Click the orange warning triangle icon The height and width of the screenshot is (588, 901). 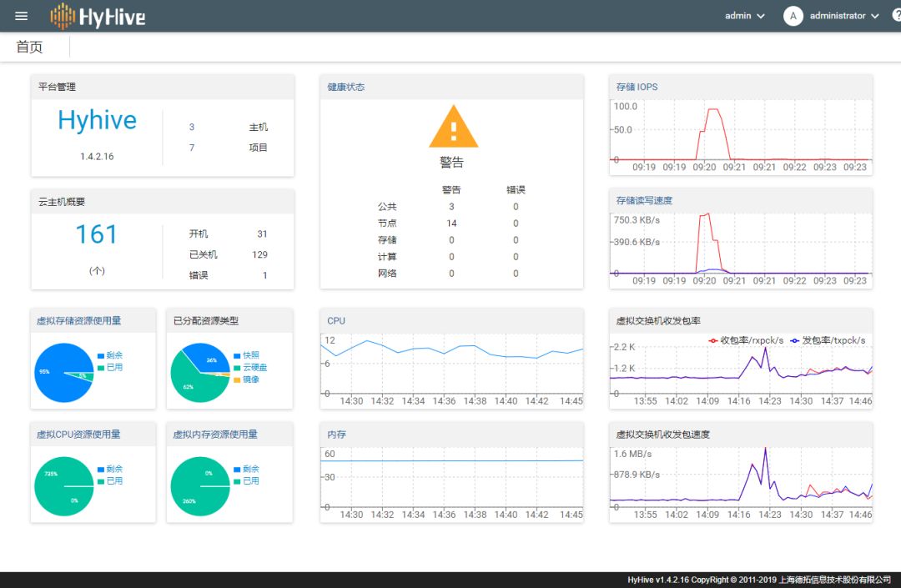(x=453, y=126)
